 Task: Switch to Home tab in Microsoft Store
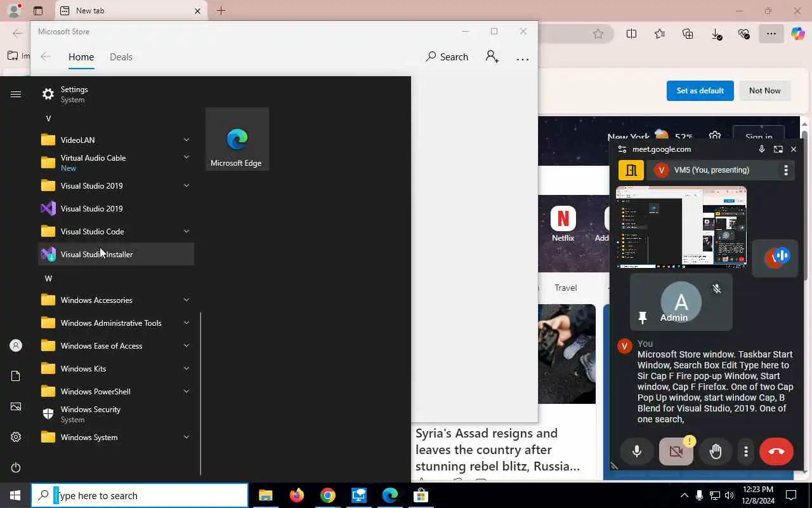point(81,57)
